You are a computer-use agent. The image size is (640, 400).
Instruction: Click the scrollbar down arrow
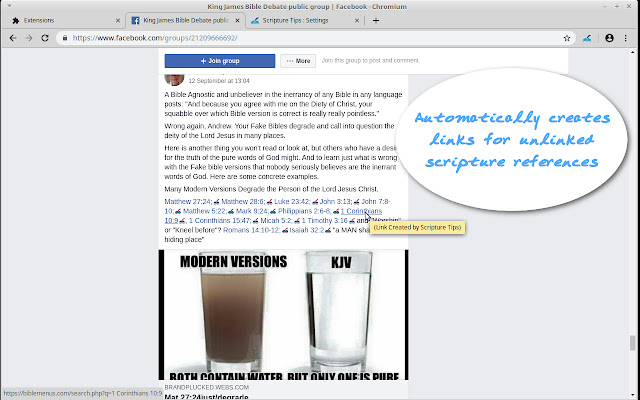(633, 396)
